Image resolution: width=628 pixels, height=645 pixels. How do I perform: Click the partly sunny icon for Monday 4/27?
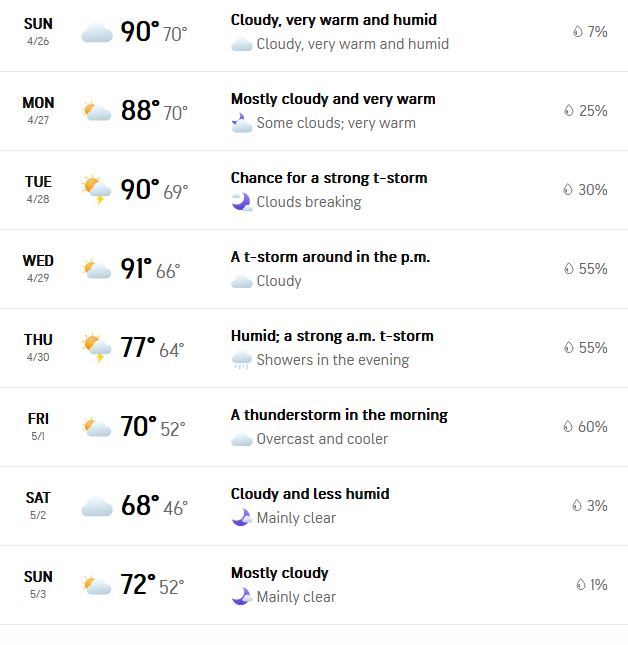coord(96,111)
